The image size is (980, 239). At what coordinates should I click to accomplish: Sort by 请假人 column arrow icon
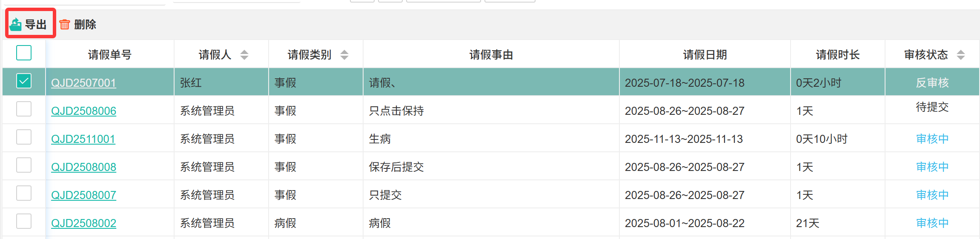[244, 55]
